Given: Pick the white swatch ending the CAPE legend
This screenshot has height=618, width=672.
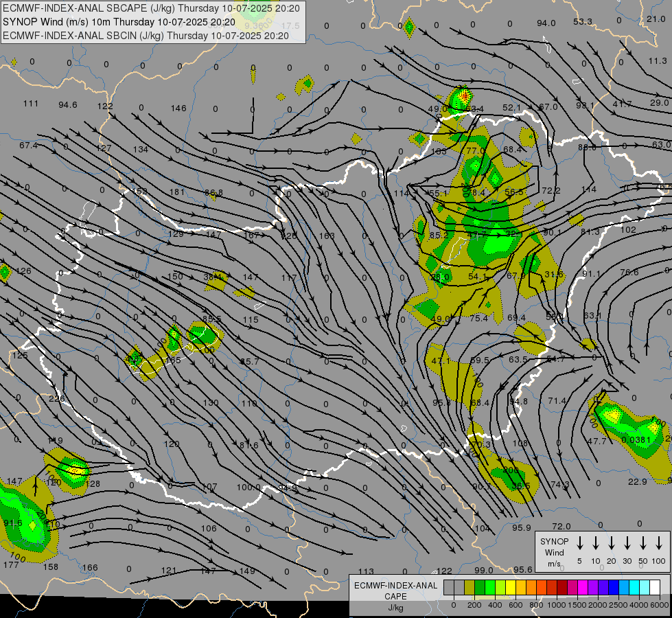Looking at the screenshot, I should pyautogui.click(x=655, y=588).
